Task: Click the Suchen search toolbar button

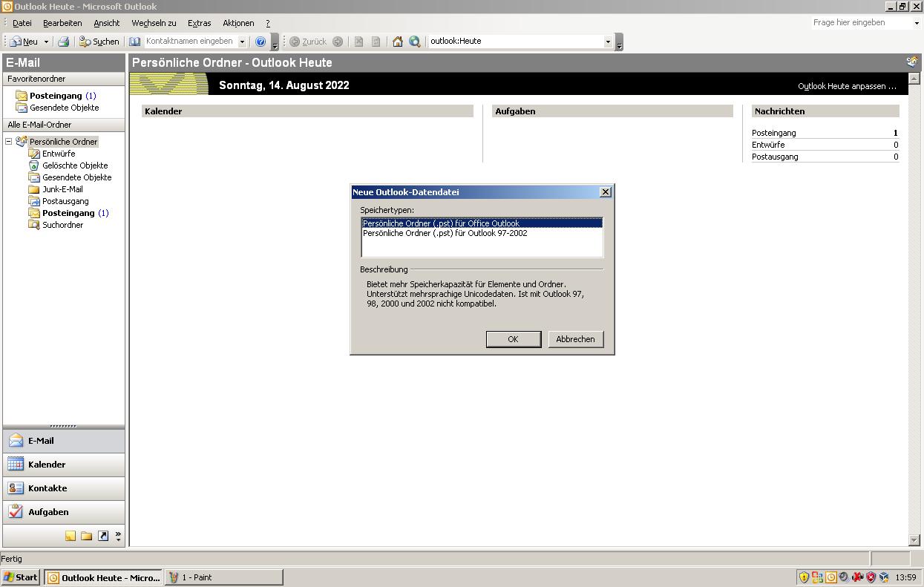Action: [x=99, y=42]
